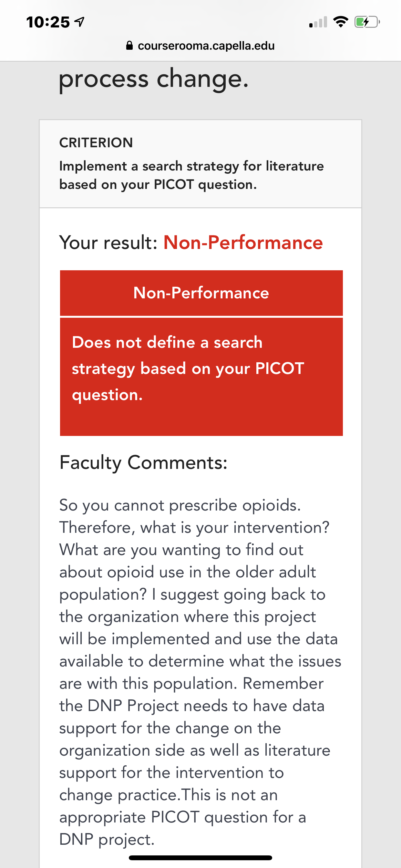Tap the Faculty Comments heading
Screen dimensions: 401x868
143,462
